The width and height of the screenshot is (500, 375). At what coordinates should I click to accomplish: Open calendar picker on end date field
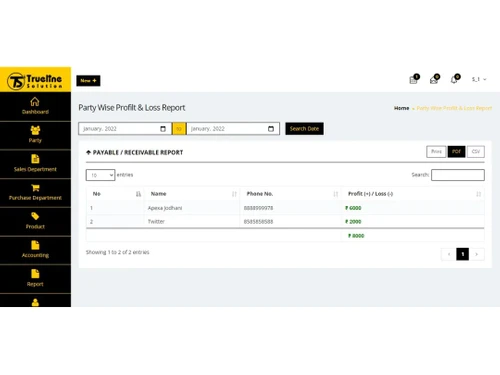271,129
